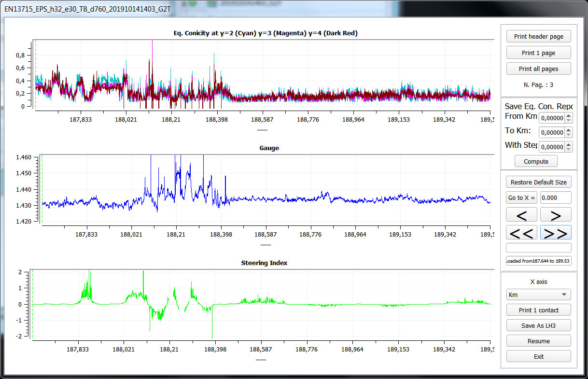The image size is (588, 379).
Task: Click the X axis label
Action: (x=539, y=282)
